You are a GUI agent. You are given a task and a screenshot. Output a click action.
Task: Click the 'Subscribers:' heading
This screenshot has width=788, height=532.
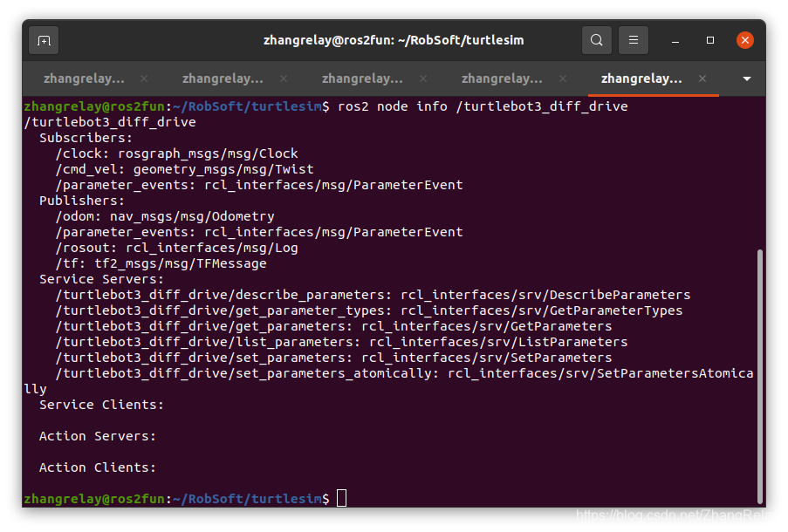(86, 138)
